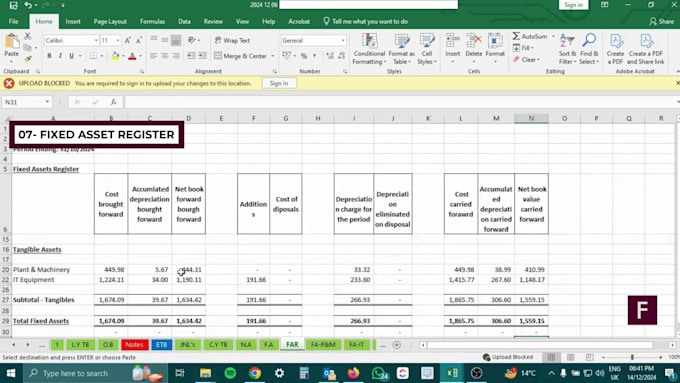Open Windows Start menu

(10, 373)
